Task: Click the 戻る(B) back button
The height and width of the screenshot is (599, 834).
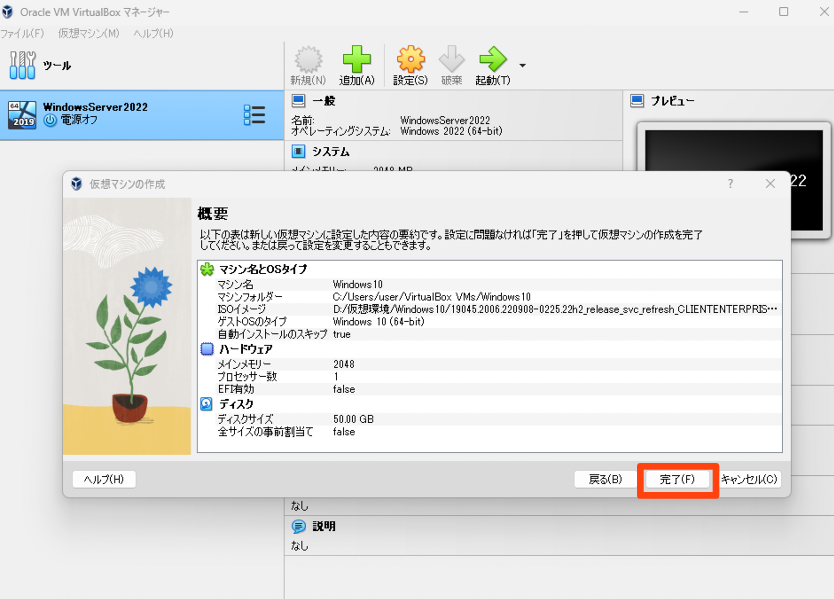Action: click(x=605, y=479)
